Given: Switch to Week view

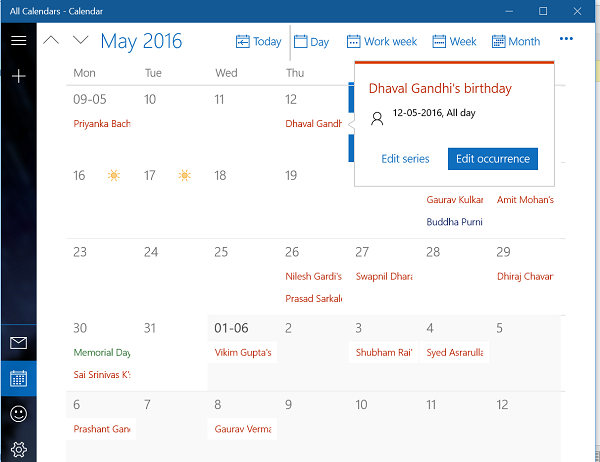Looking at the screenshot, I should (454, 41).
